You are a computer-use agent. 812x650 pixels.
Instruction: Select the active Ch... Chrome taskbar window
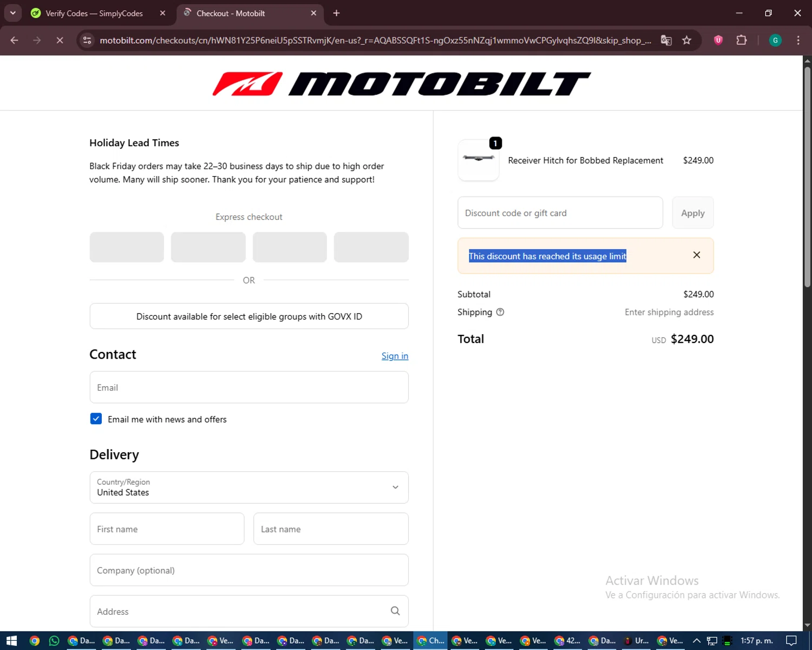click(x=431, y=641)
